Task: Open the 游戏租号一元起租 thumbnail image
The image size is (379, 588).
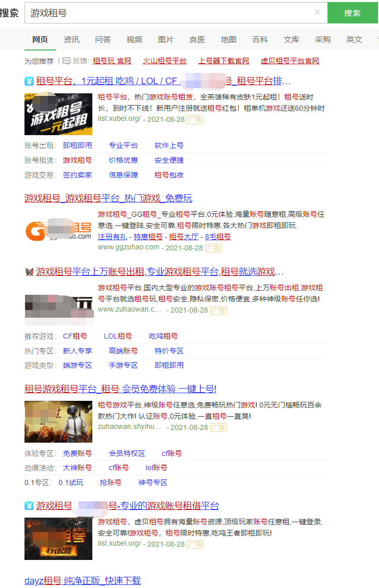Action: 58,114
